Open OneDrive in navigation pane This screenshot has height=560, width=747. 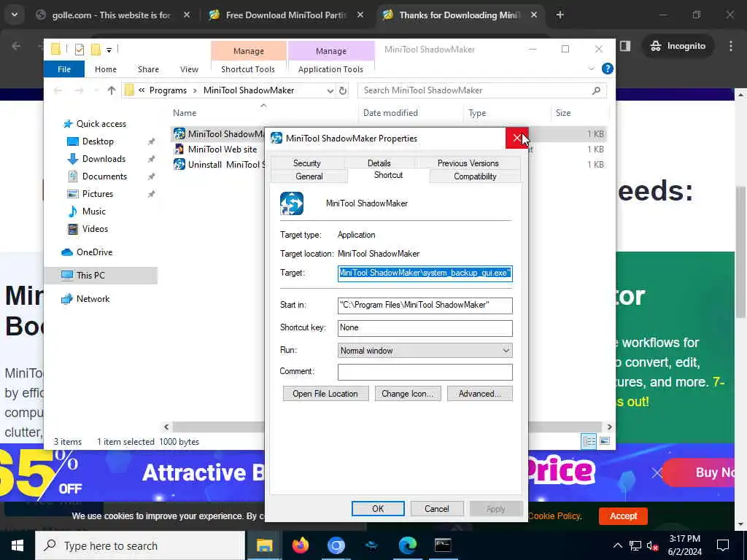click(94, 252)
